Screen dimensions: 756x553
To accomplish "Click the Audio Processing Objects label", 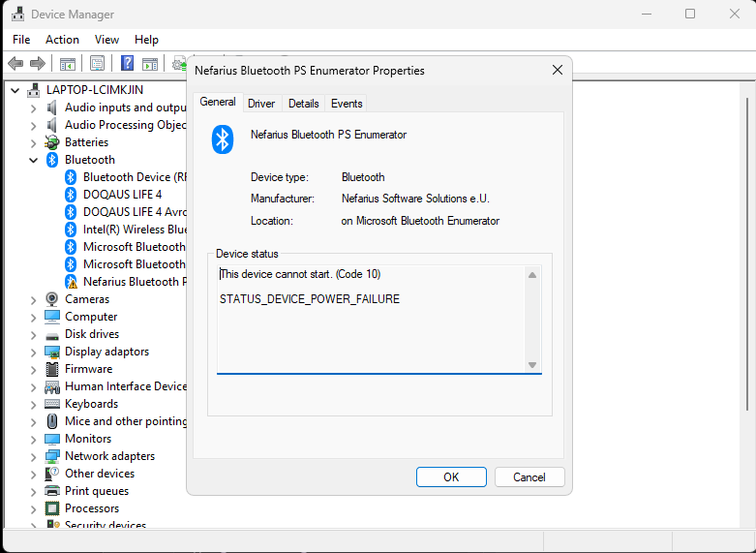I will (x=126, y=125).
